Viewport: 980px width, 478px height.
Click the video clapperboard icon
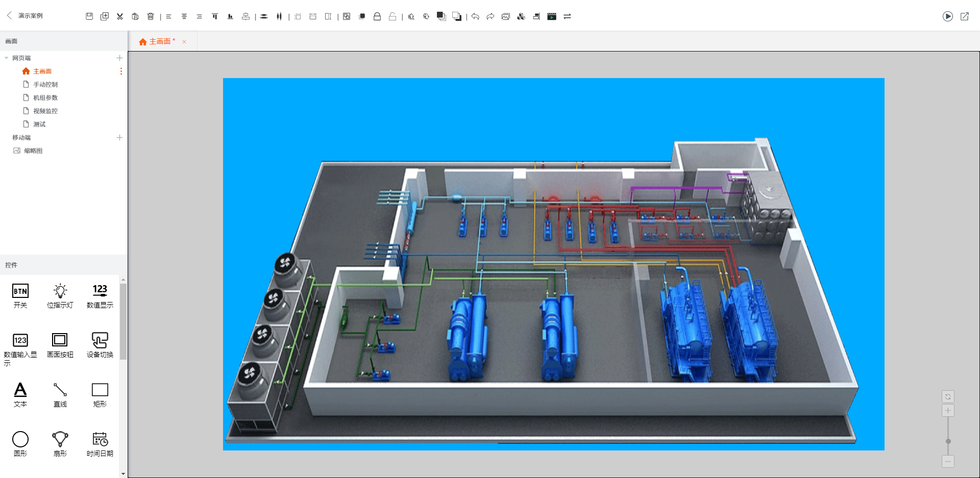(552, 16)
